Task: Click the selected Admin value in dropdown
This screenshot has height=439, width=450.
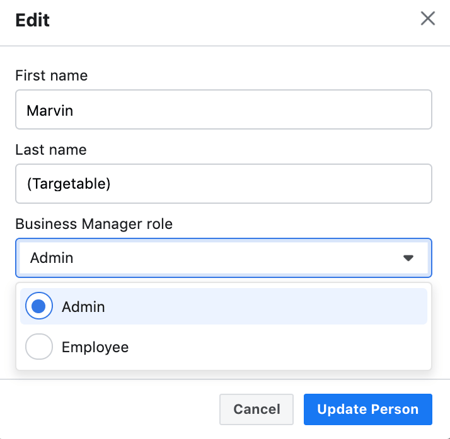Action: (x=52, y=258)
